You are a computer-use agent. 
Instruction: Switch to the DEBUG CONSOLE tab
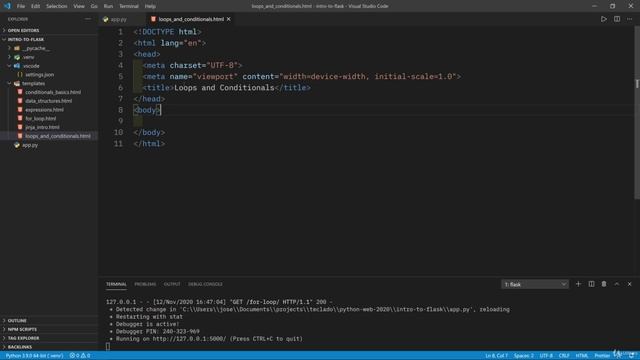[x=205, y=284]
